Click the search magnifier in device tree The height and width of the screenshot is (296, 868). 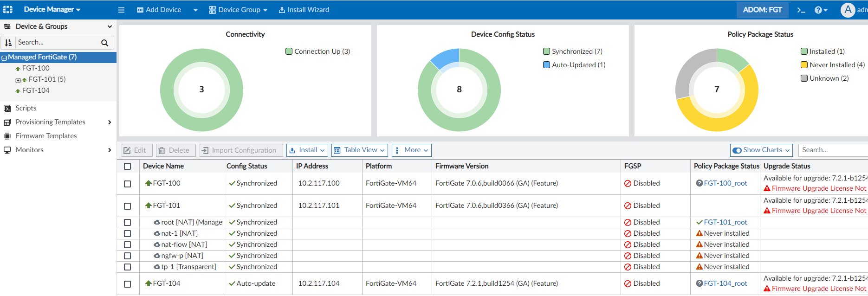[x=104, y=43]
